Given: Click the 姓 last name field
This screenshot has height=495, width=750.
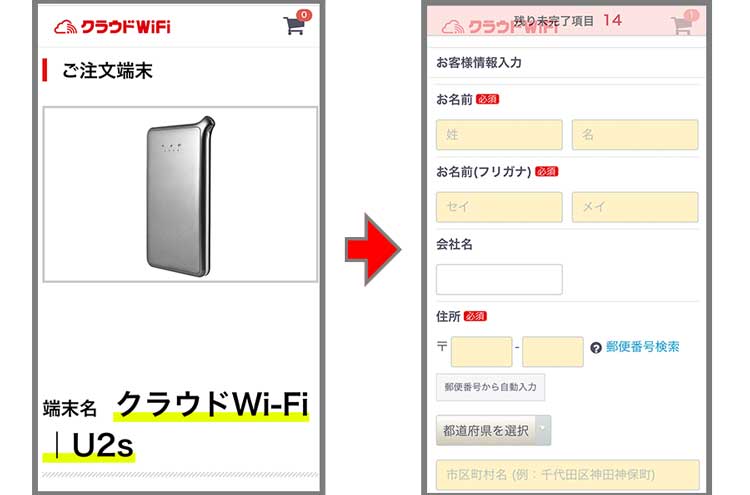Looking at the screenshot, I should tap(499, 135).
